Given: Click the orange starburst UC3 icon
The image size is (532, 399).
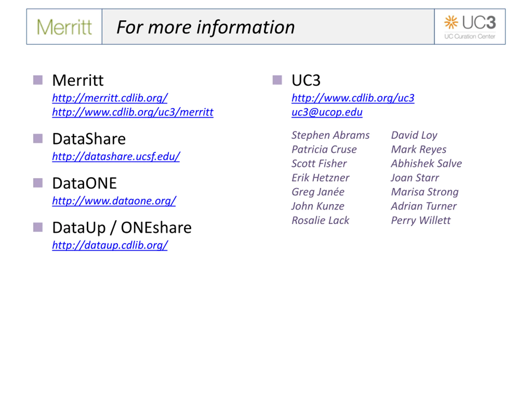Looking at the screenshot, I should (451, 22).
